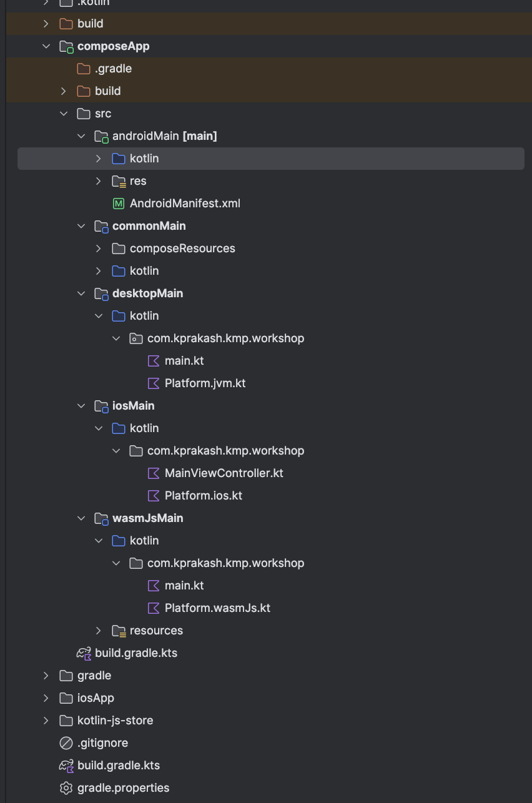
Task: Select the 'src' folder name
Action: coord(103,114)
